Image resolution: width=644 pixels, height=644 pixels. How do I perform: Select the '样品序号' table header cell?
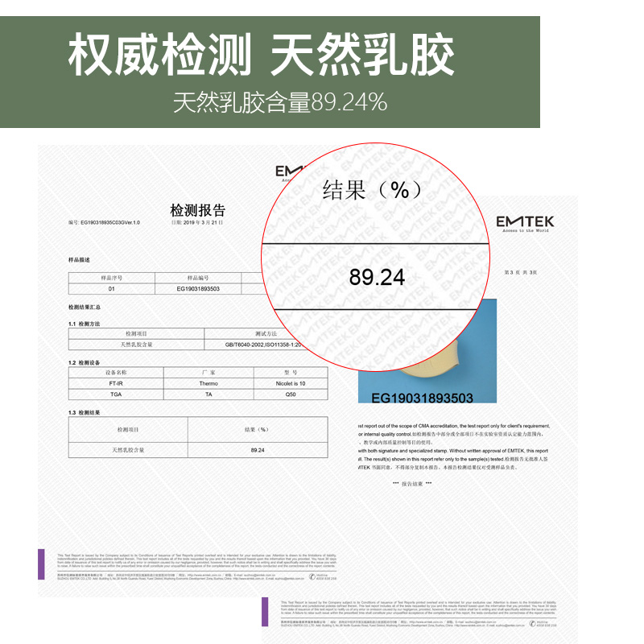pyautogui.click(x=112, y=278)
